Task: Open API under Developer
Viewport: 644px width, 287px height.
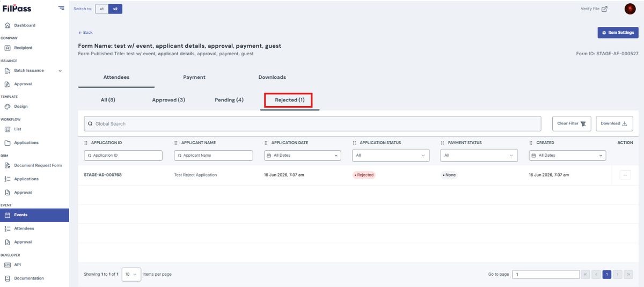Action: tap(18, 264)
